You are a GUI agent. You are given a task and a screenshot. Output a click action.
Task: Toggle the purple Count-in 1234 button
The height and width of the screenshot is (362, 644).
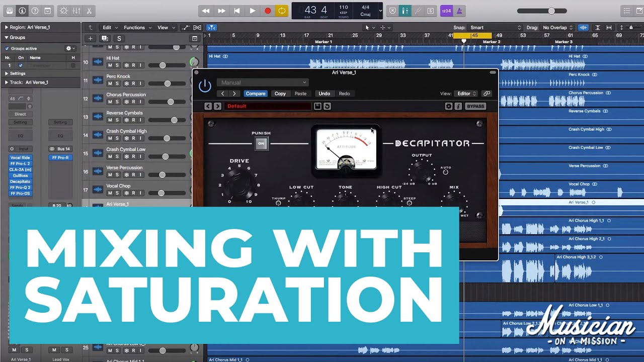click(446, 11)
